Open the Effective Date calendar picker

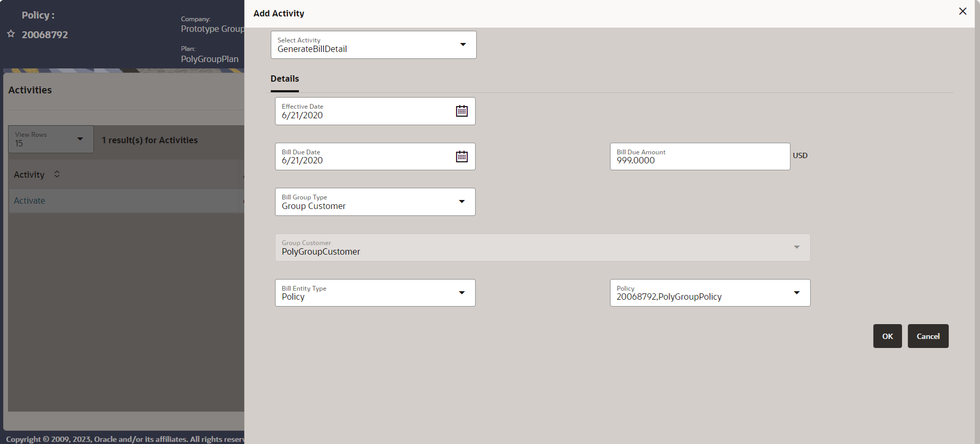[x=462, y=111]
